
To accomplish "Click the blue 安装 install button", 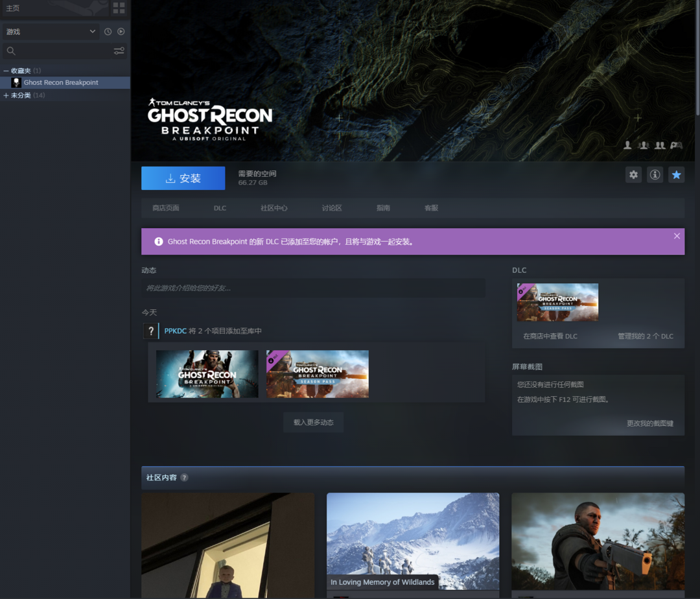I will pos(183,178).
